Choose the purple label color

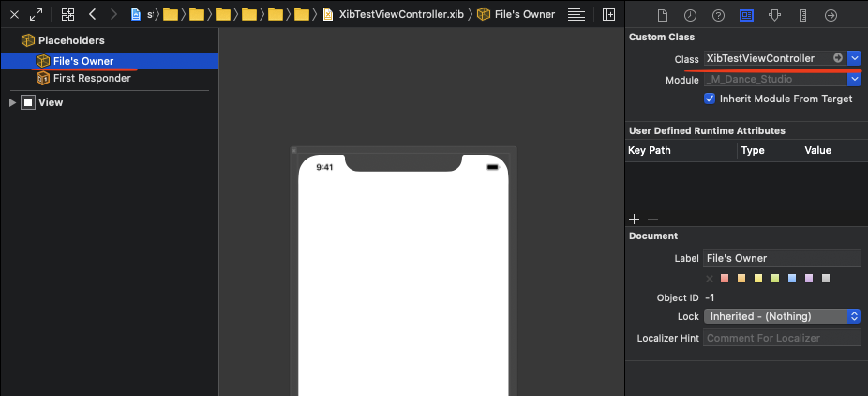pyautogui.click(x=809, y=278)
